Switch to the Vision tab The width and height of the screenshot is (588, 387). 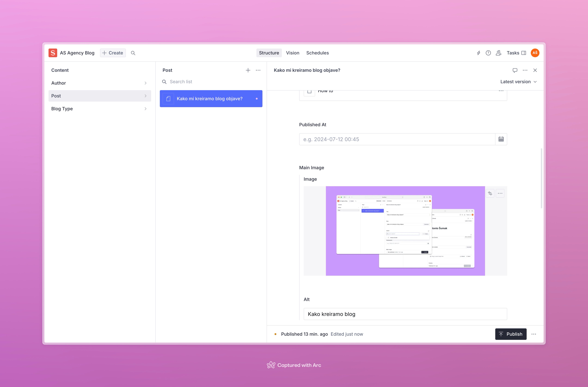click(292, 53)
